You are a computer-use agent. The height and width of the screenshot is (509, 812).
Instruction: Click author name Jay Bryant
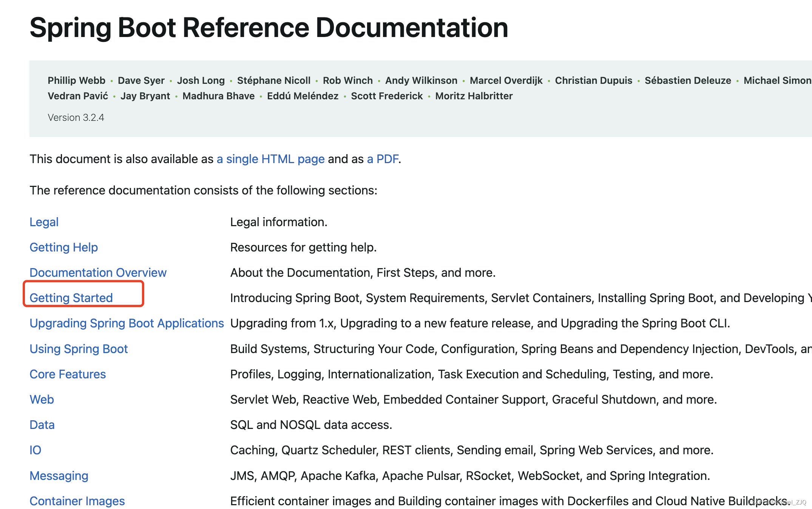pos(145,96)
